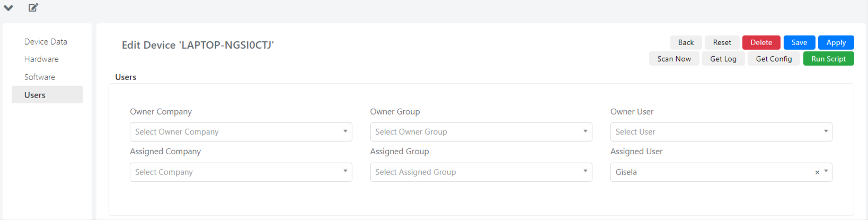The height and width of the screenshot is (220, 868).
Task: Click the Reset button
Action: [722, 42]
